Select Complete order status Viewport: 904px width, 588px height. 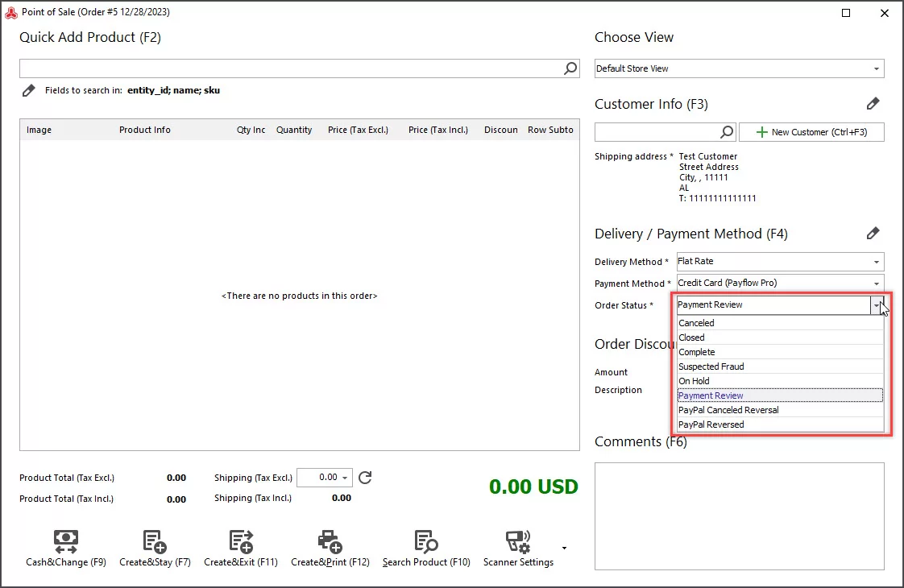[x=780, y=352]
